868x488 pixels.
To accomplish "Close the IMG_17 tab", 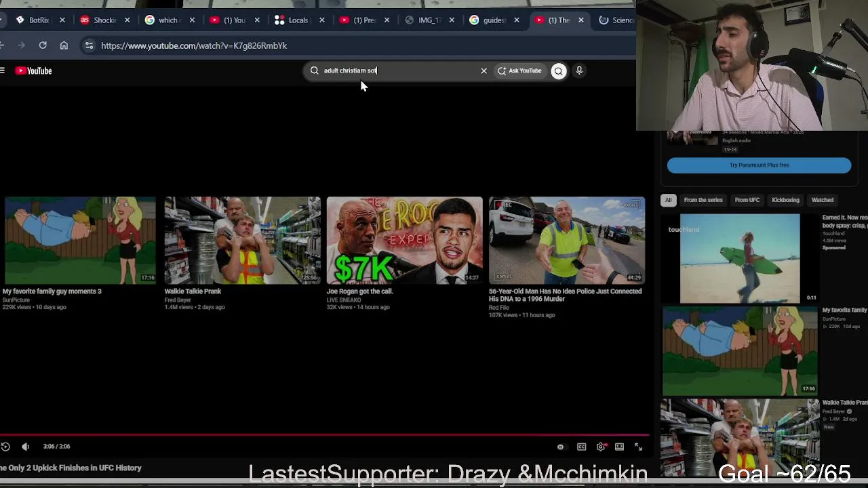I will coord(452,20).
